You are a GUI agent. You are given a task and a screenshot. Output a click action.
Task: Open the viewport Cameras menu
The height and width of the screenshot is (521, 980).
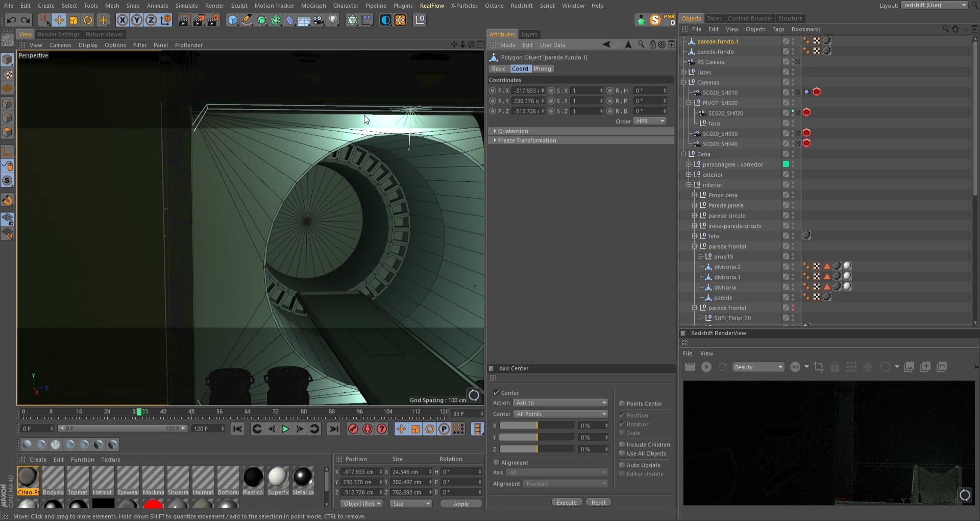tap(60, 45)
